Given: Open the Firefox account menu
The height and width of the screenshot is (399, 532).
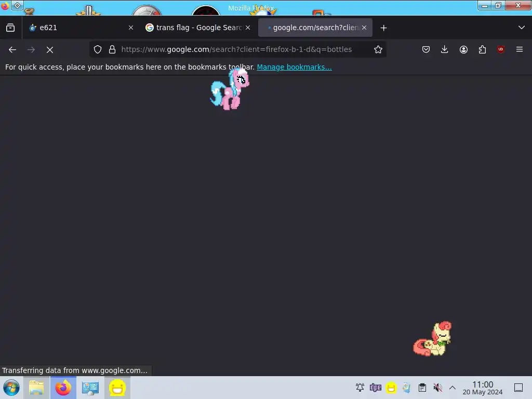Looking at the screenshot, I should click(x=463, y=49).
